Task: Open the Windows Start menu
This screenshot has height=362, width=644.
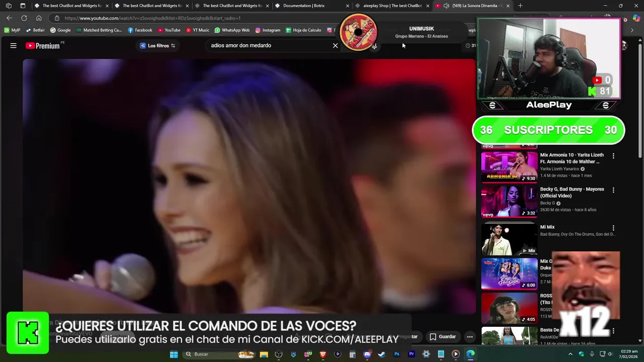Action: (x=174, y=354)
